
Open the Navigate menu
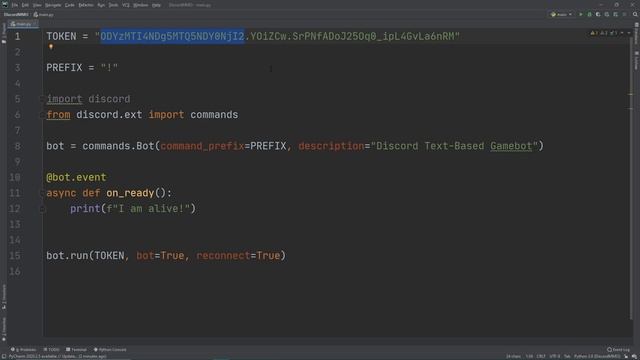coord(53,5)
